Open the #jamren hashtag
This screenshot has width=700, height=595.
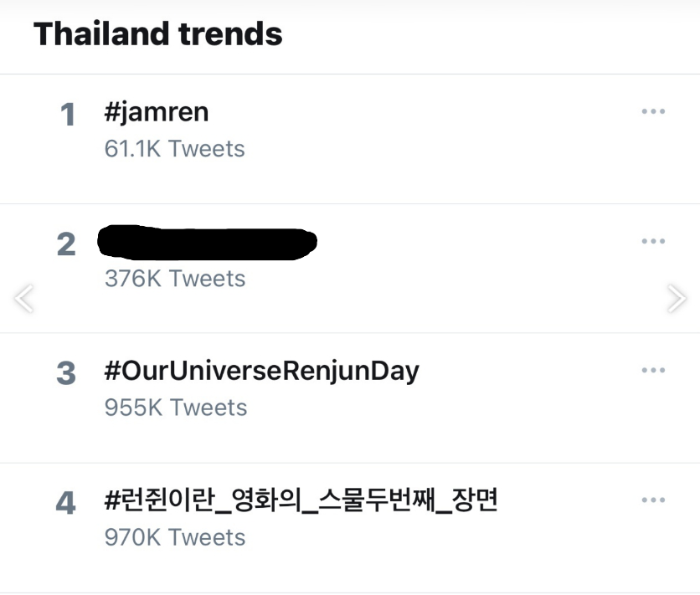156,113
